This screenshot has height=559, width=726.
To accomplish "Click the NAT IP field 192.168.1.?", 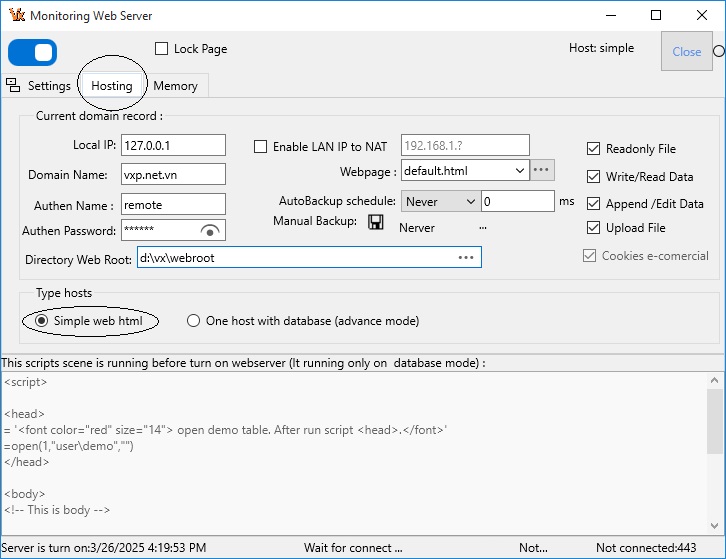I will tap(465, 145).
